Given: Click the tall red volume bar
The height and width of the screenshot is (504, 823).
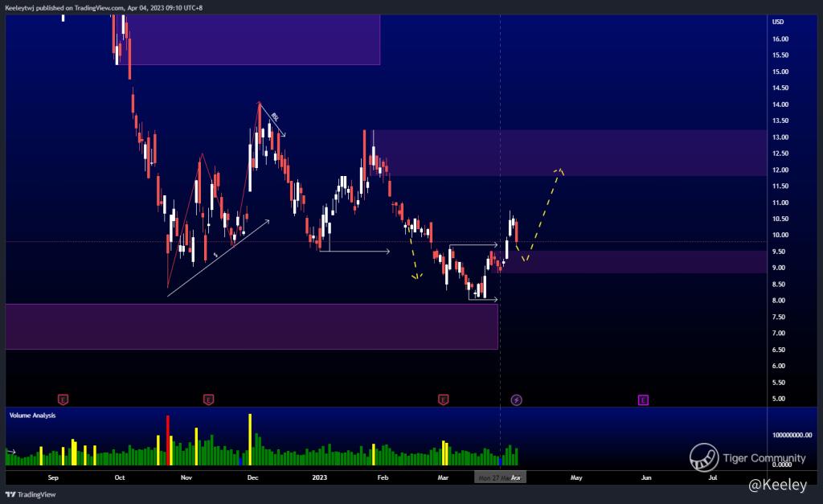Looking at the screenshot, I should click(x=168, y=440).
